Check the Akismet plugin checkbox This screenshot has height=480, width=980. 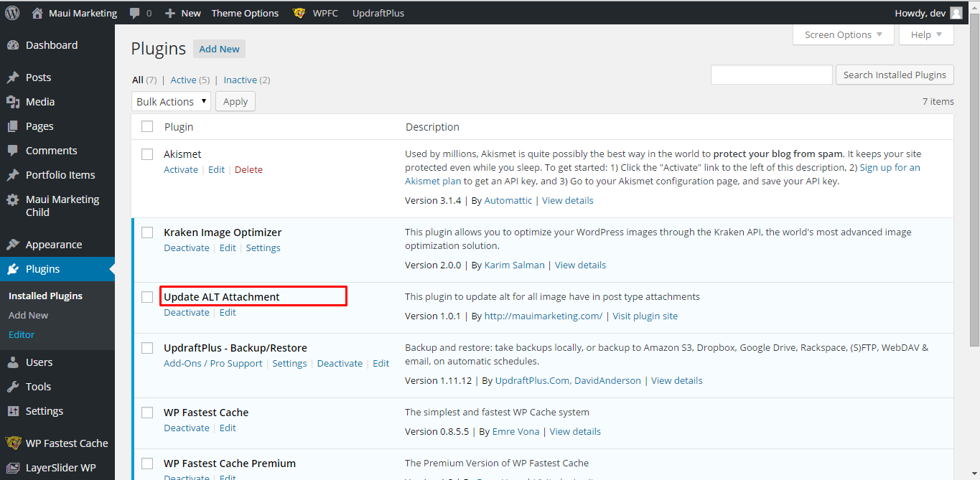(147, 154)
